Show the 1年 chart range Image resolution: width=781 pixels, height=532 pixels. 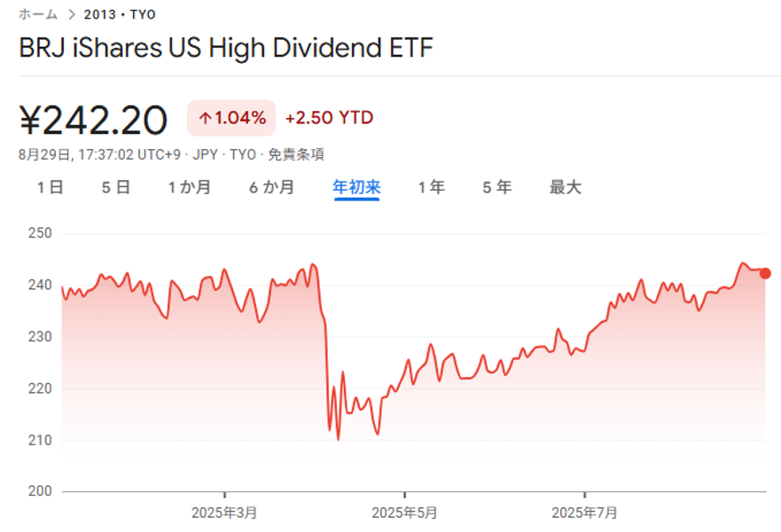click(x=432, y=187)
